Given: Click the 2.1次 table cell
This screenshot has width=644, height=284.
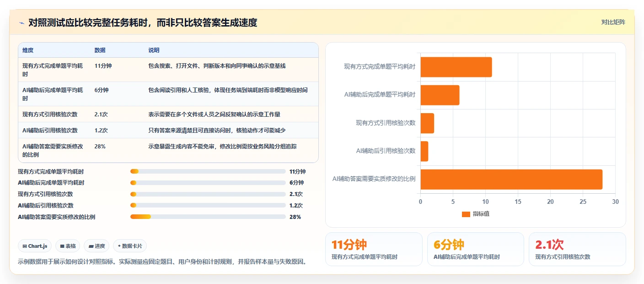Looking at the screenshot, I should 101,114.
